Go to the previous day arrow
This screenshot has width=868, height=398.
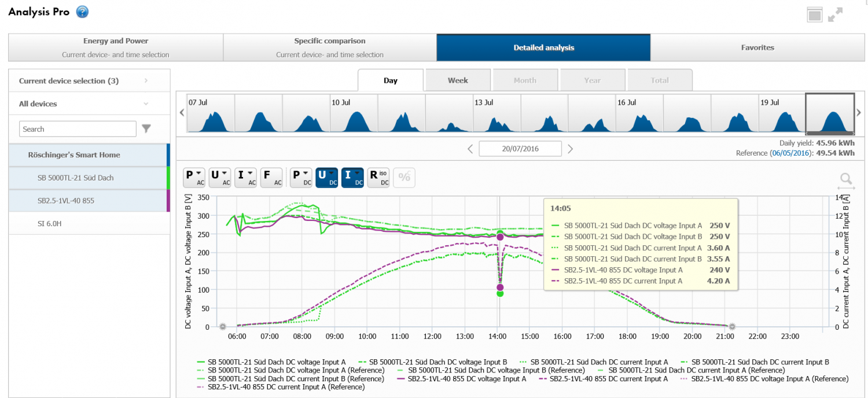(471, 149)
